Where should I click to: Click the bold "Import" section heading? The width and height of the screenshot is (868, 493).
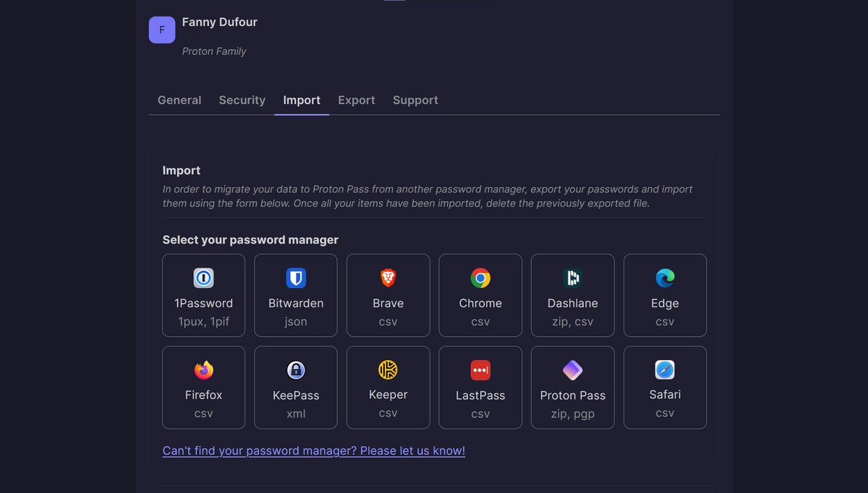(182, 171)
